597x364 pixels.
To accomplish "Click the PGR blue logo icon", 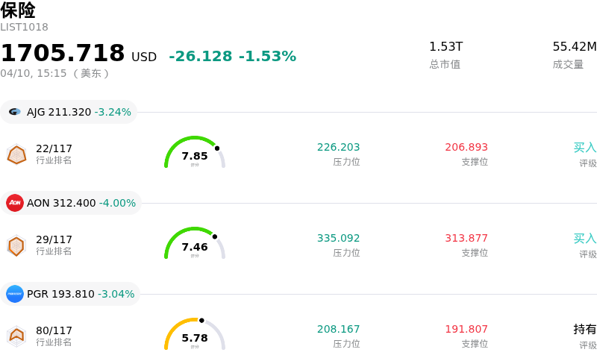I will click(x=15, y=294).
